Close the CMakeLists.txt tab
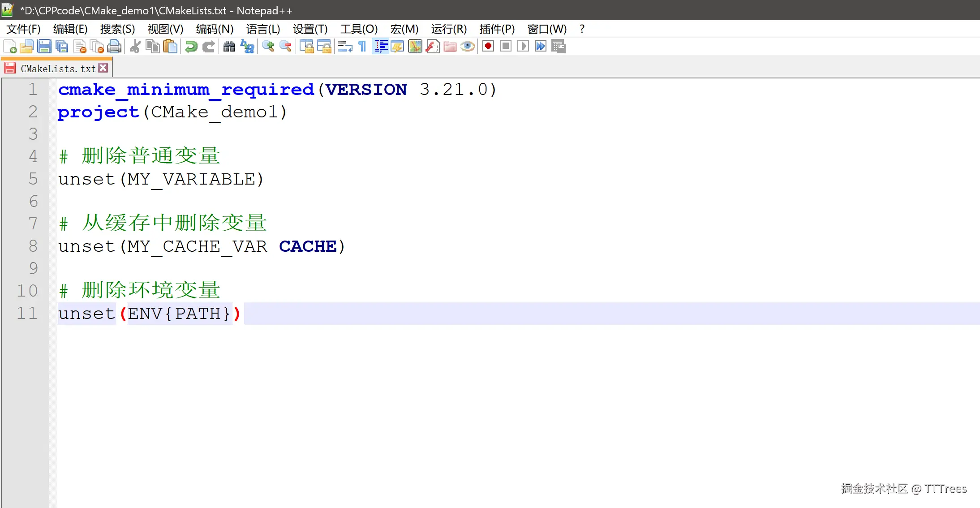This screenshot has width=980, height=508. click(x=103, y=68)
